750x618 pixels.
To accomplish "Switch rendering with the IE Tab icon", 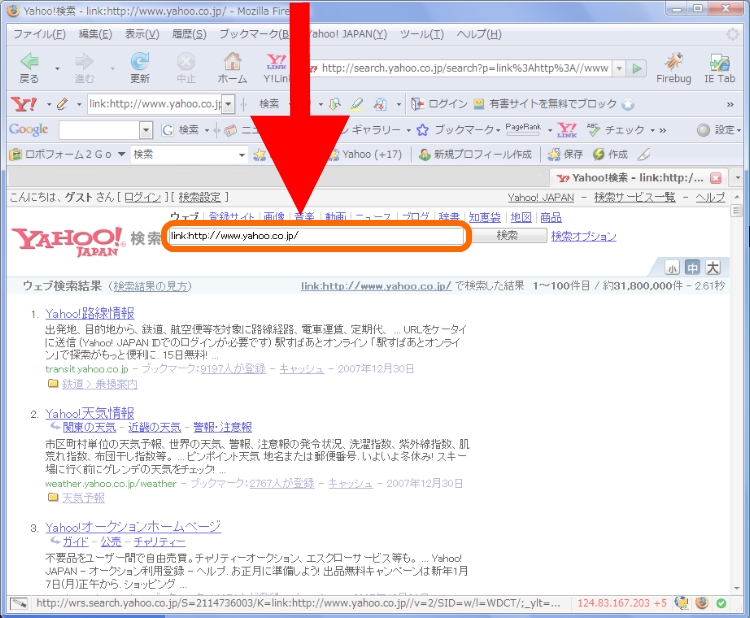I will coord(719,62).
